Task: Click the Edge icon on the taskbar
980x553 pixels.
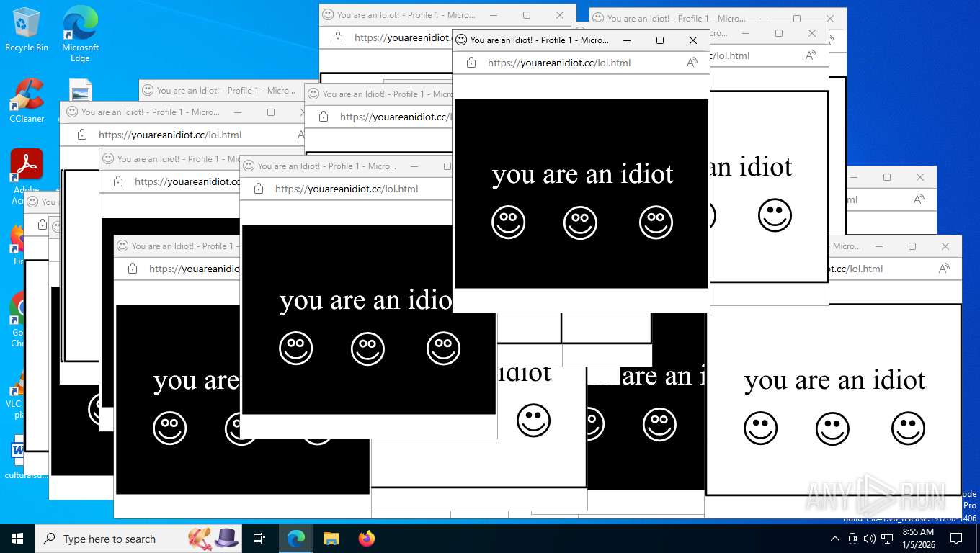Action: coord(296,539)
